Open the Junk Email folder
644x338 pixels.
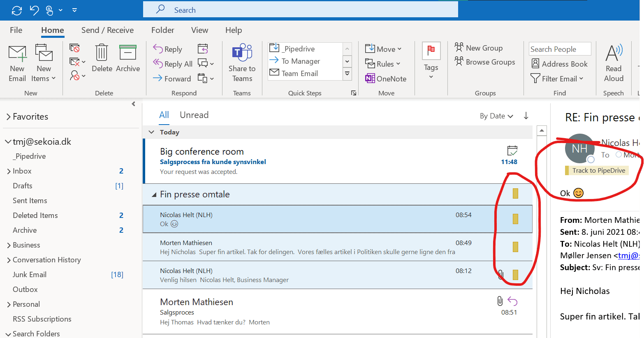click(x=30, y=275)
